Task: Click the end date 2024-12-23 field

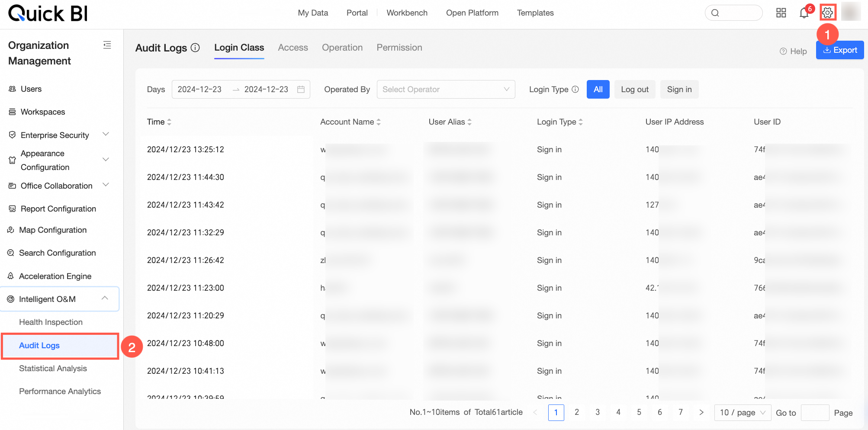Action: click(x=266, y=89)
